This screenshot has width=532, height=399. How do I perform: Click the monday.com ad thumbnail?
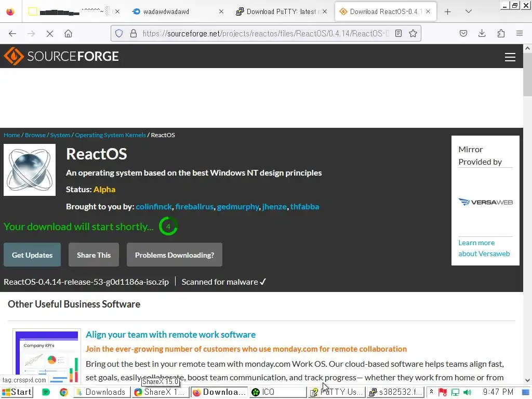point(47,357)
